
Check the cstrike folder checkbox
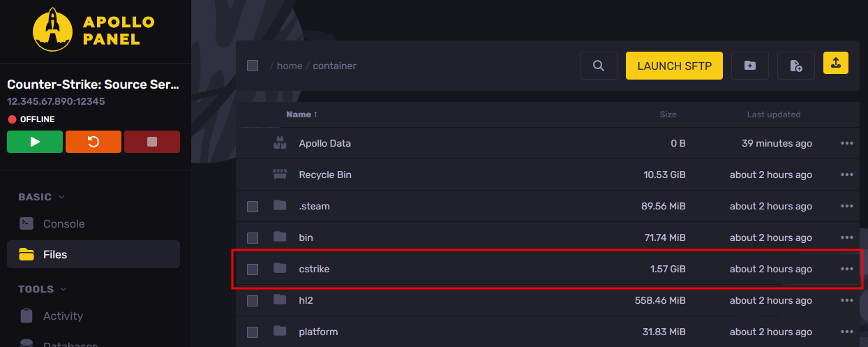[253, 269]
